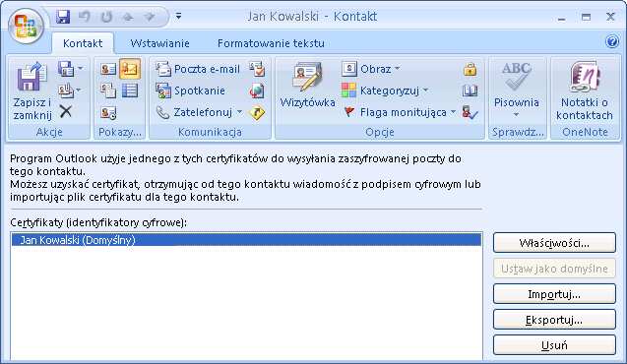
Task: Click the Importuj... button
Action: (554, 294)
